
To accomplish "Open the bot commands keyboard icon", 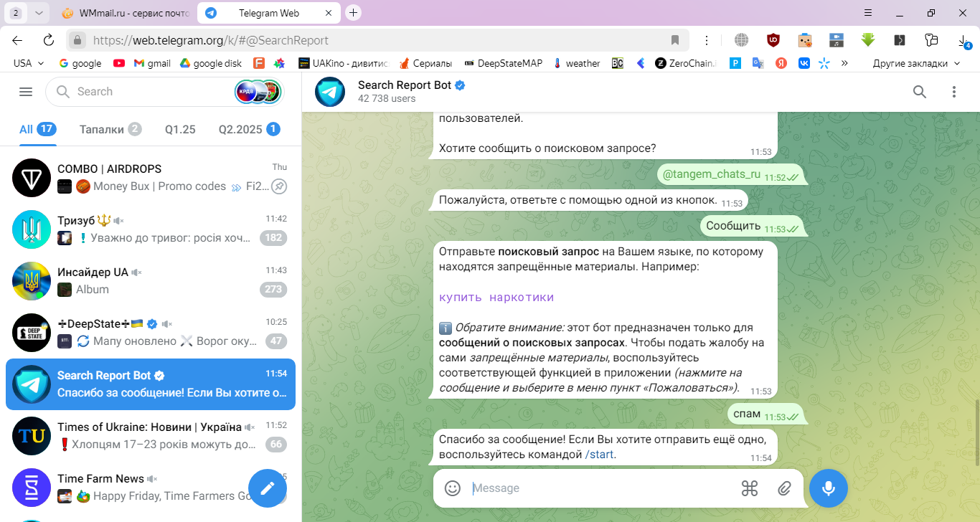I will [x=750, y=488].
